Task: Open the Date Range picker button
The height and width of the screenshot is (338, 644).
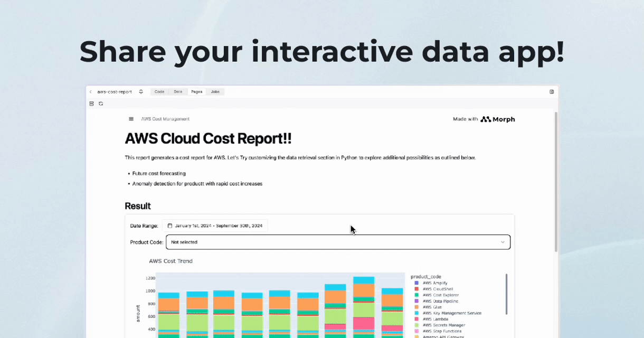Action: [x=215, y=226]
